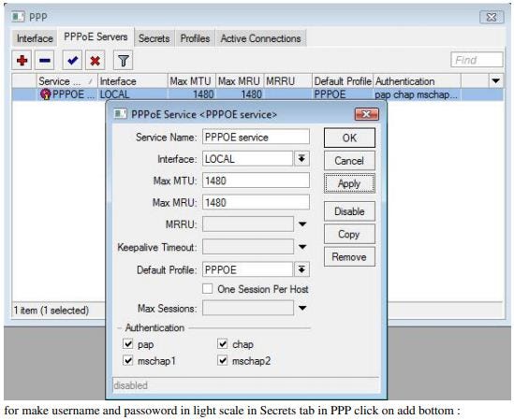Sort by the MRRU column header
Screen dimensions: 514x420
click(x=287, y=81)
